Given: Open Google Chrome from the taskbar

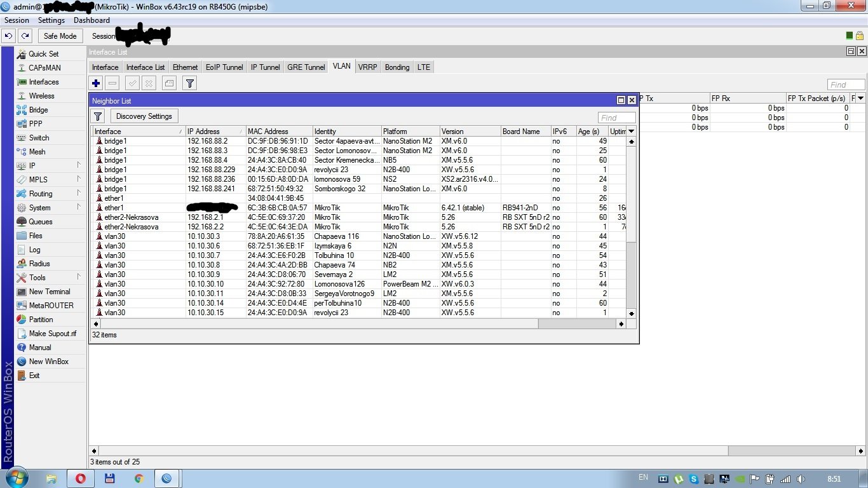Looking at the screenshot, I should point(139,478).
